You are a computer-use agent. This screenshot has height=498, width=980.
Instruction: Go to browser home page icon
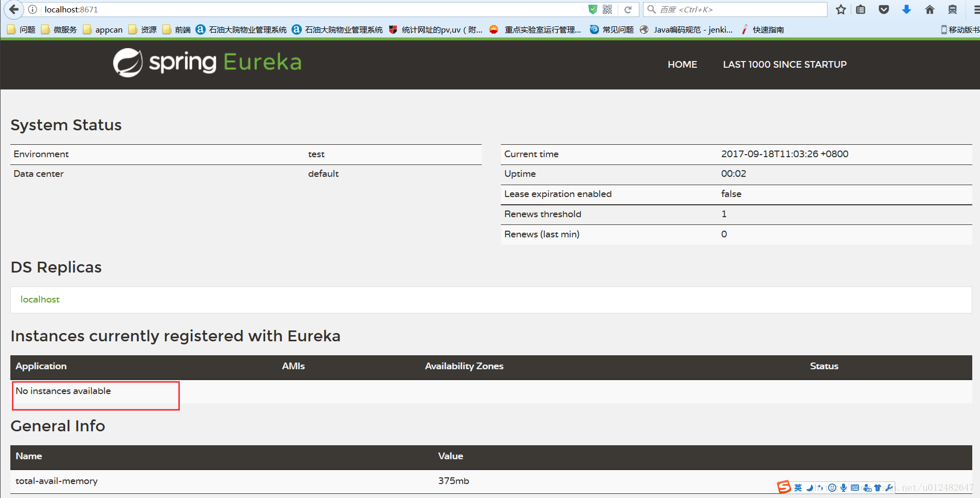[930, 9]
